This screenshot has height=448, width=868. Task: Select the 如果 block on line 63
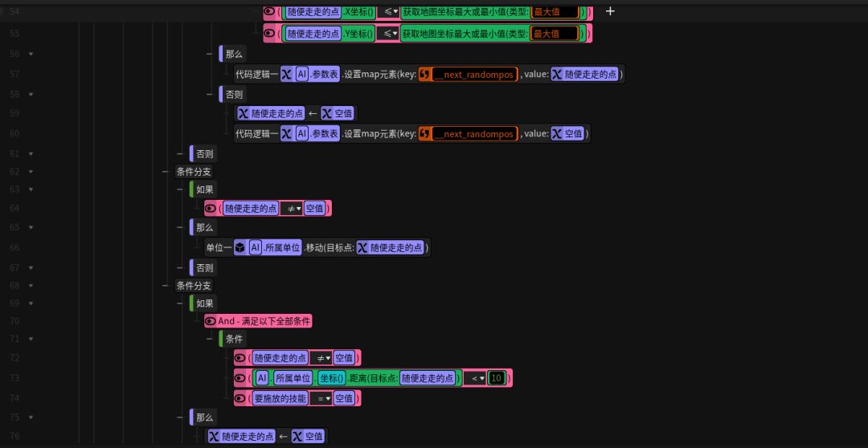pos(203,189)
